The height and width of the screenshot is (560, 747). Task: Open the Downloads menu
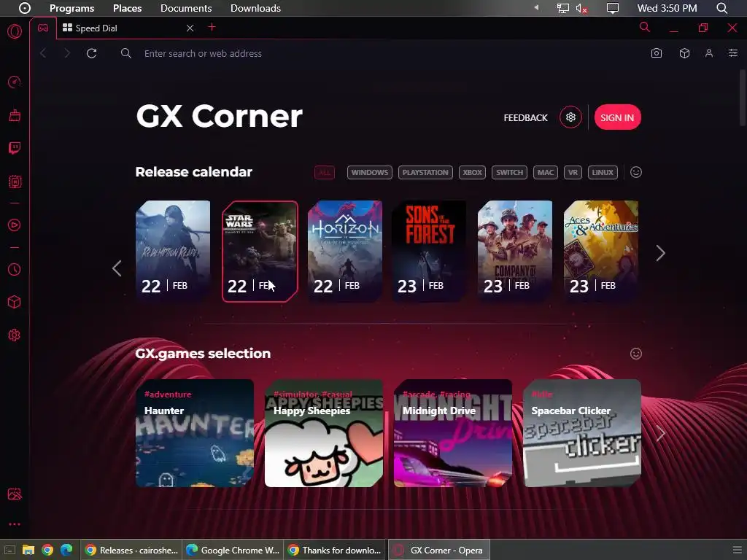point(255,8)
